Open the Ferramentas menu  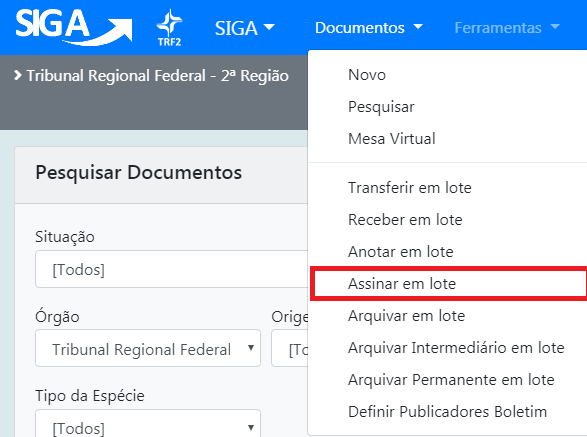tap(507, 28)
